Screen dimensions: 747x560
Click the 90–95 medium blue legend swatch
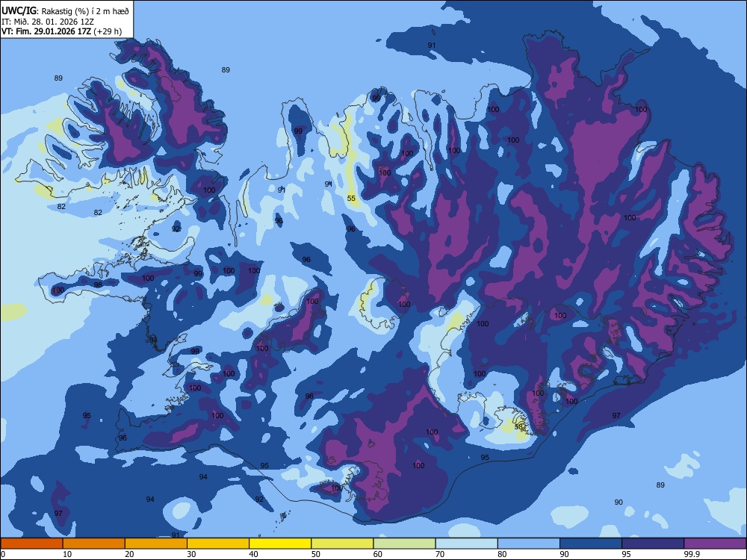591,544
